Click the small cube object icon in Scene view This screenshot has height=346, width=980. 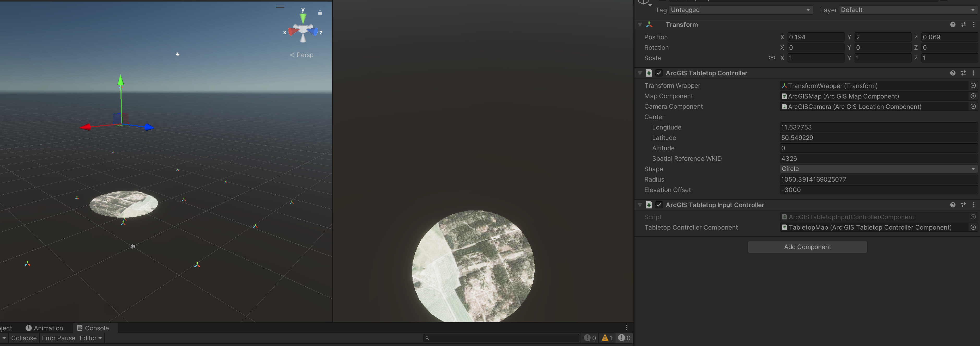[133, 246]
